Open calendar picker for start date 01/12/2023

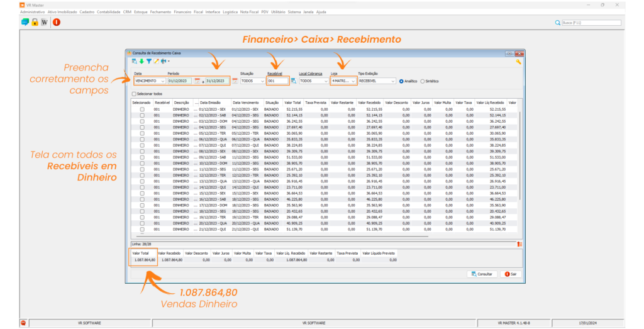pos(197,81)
